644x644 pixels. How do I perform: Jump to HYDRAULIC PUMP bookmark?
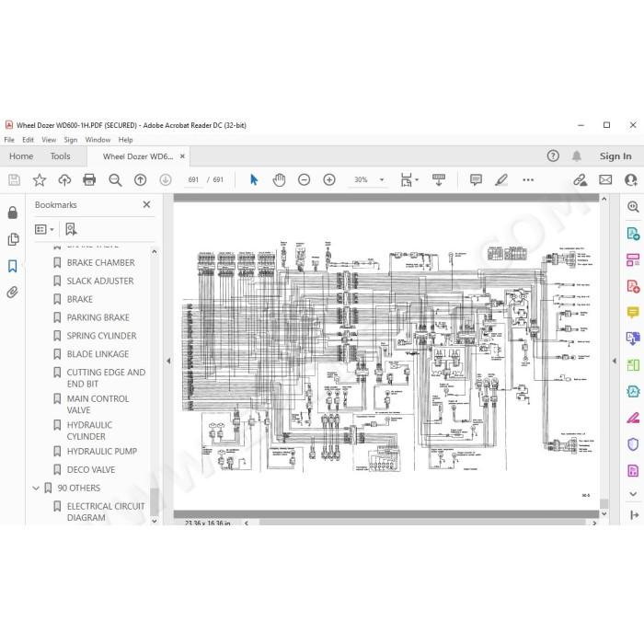click(x=102, y=451)
